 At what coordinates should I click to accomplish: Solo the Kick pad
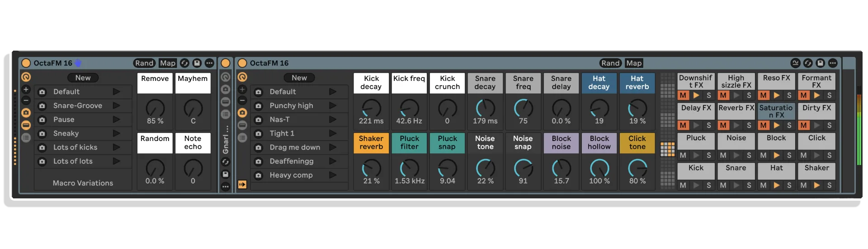[x=709, y=185]
